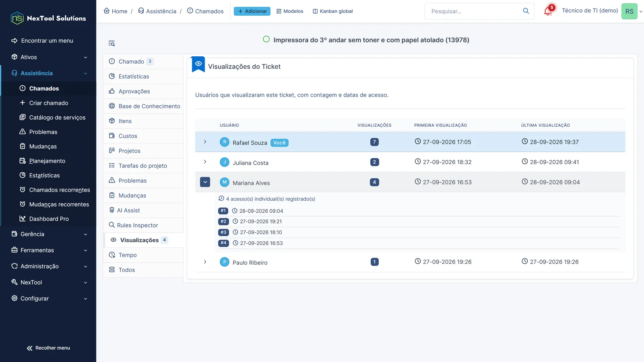Expand the Configurar sidebar menu
Image resolution: width=644 pixels, height=362 pixels.
click(x=48, y=298)
